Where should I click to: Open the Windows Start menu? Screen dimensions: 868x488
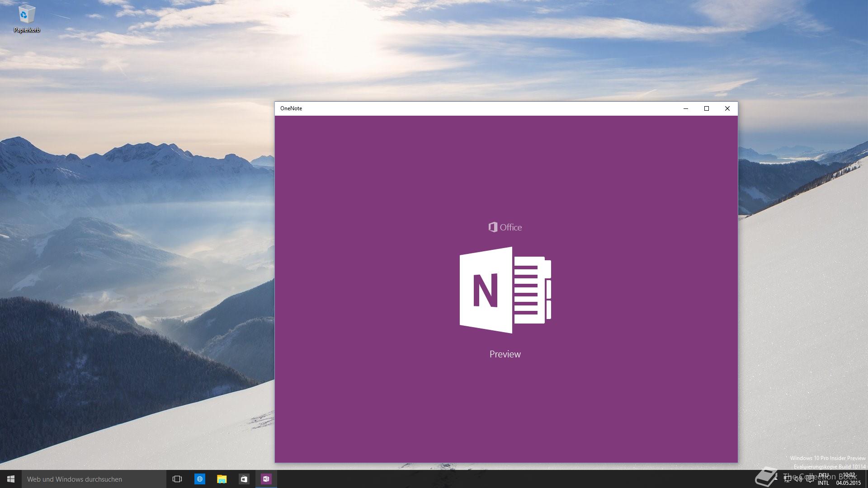11,479
